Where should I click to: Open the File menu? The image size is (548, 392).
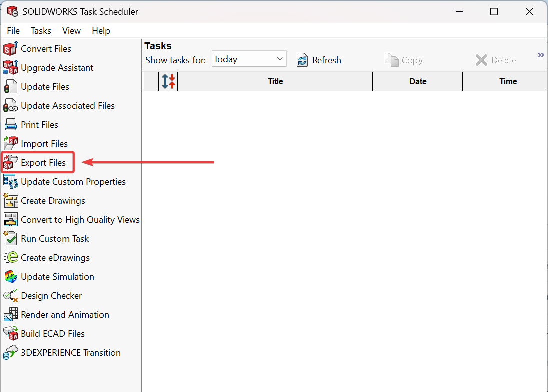[x=13, y=31]
